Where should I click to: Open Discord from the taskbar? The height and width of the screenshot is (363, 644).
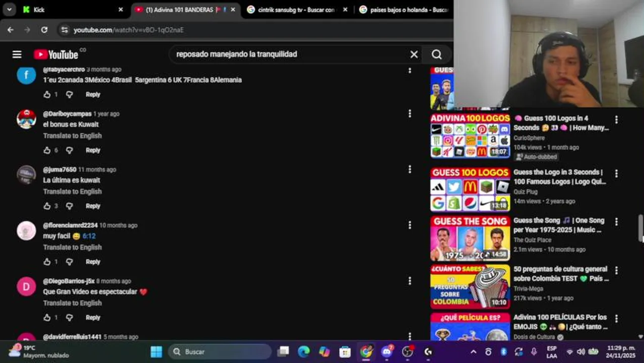click(387, 351)
